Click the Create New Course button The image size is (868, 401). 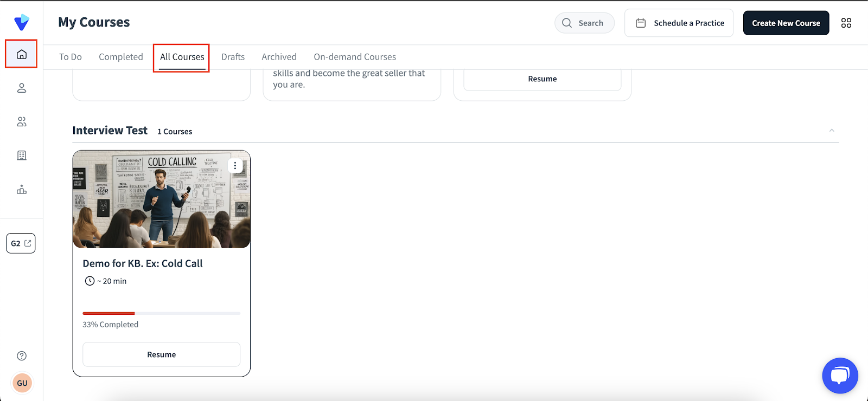[786, 23]
